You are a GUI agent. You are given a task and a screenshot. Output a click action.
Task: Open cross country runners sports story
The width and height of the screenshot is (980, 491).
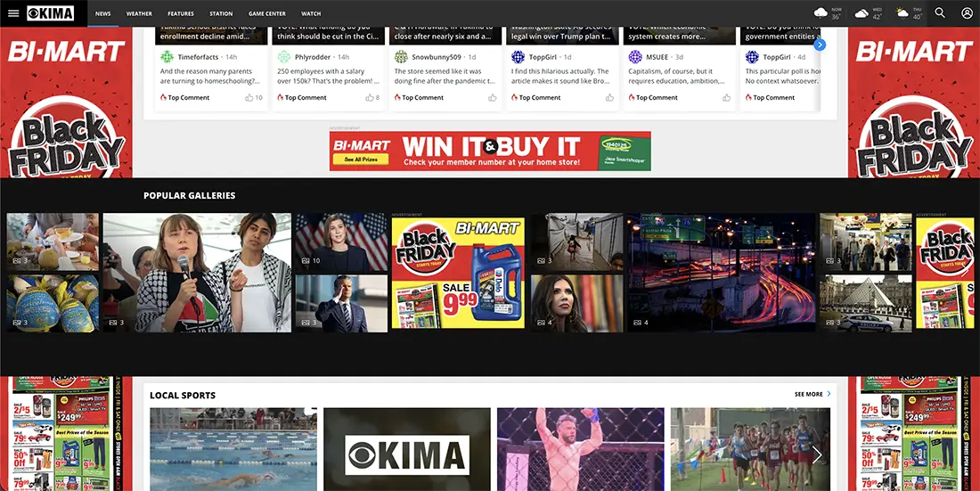tap(751, 449)
